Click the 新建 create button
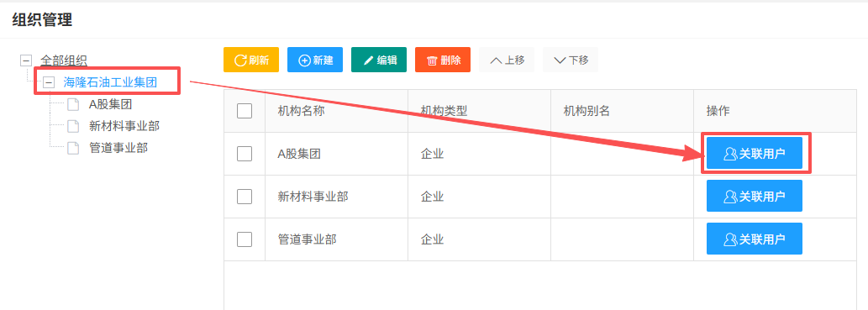 click(315, 60)
